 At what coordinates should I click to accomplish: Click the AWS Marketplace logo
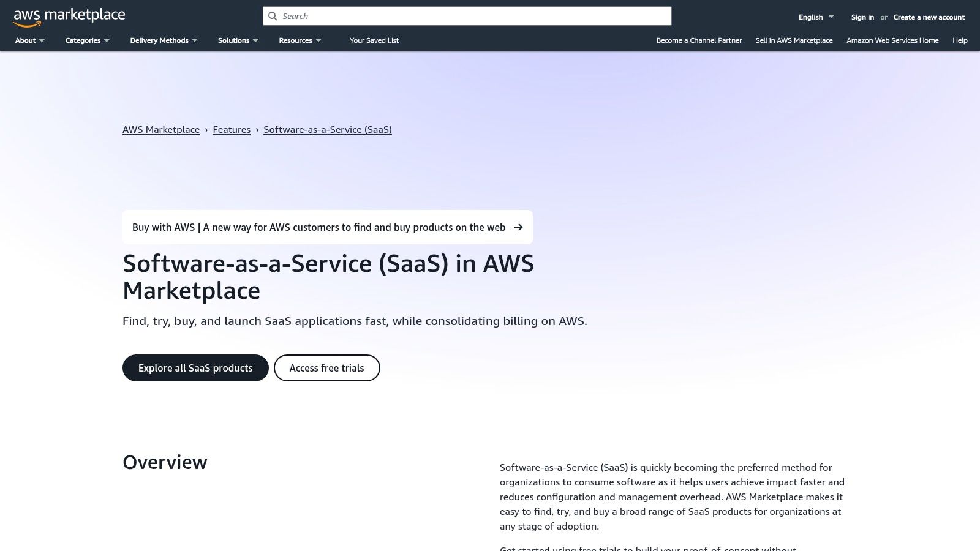(69, 15)
